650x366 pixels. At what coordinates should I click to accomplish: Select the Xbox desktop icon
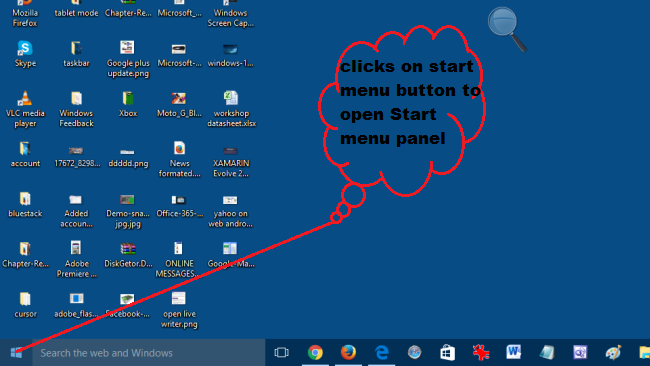click(x=128, y=104)
